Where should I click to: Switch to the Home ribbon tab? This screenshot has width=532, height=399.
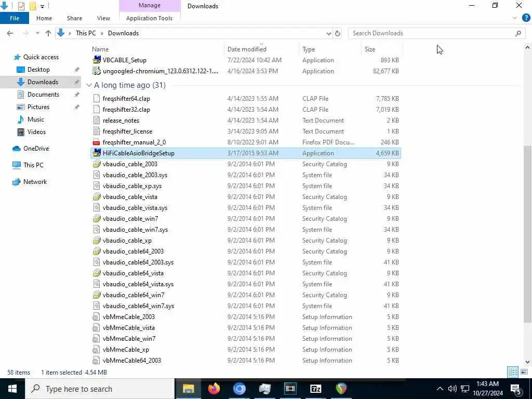point(44,18)
